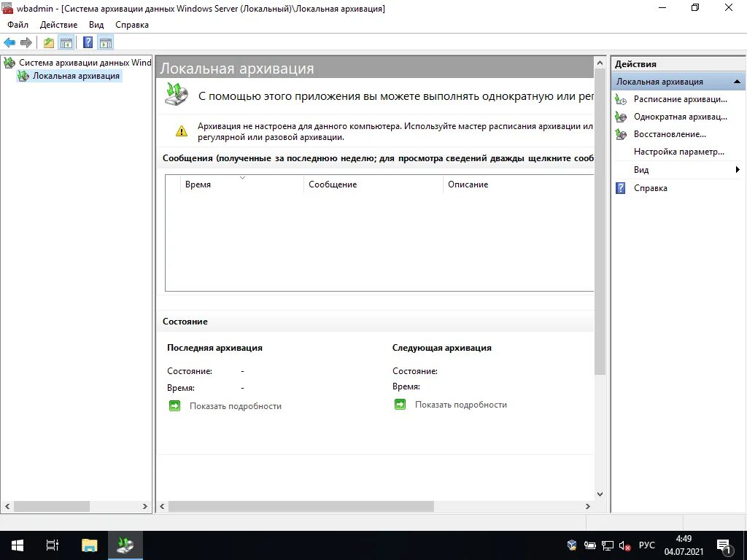Toggle the console tree visibility toolbar button
The height and width of the screenshot is (560, 747).
[66, 42]
